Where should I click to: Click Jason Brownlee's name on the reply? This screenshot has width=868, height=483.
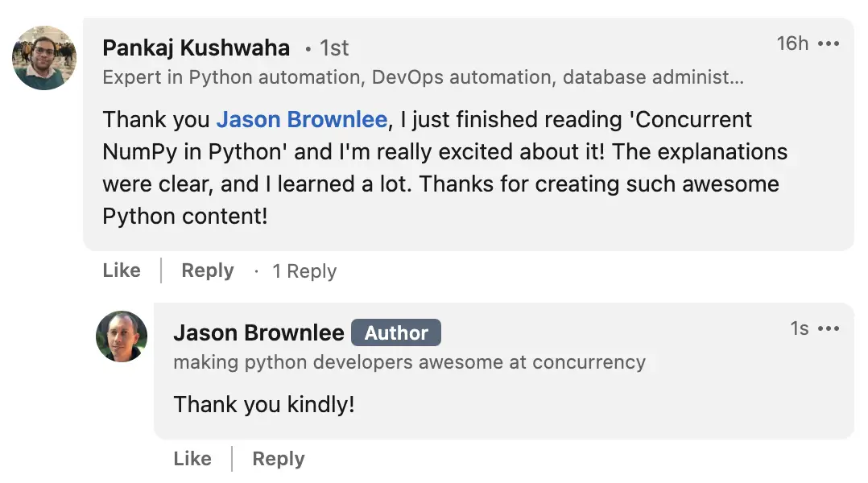258,332
